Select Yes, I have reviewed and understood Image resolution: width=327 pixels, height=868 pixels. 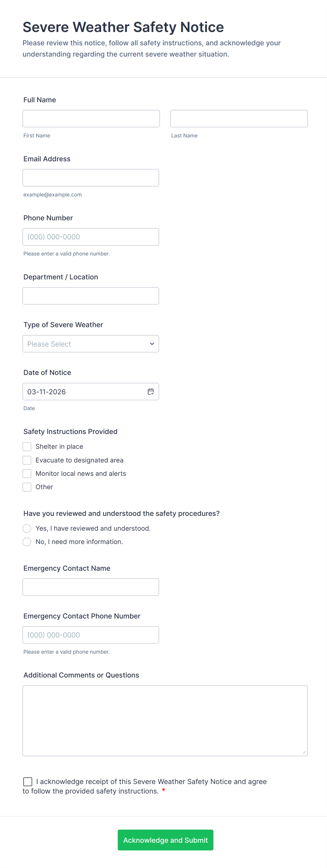[x=27, y=529]
